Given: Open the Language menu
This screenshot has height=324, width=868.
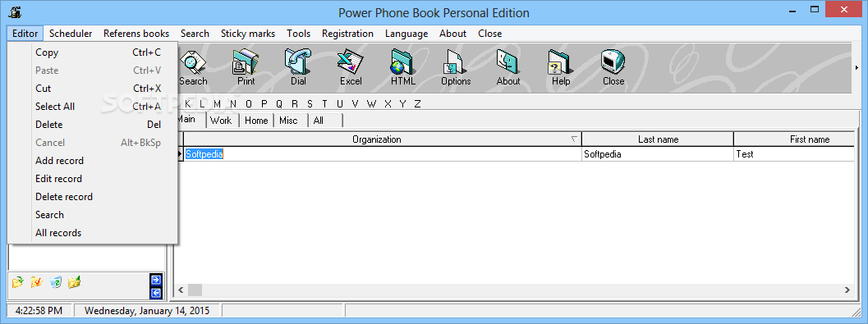Looking at the screenshot, I should tap(406, 34).
